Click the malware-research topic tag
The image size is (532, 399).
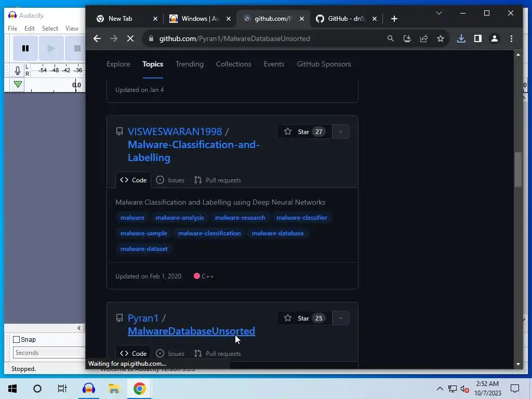pos(240,218)
